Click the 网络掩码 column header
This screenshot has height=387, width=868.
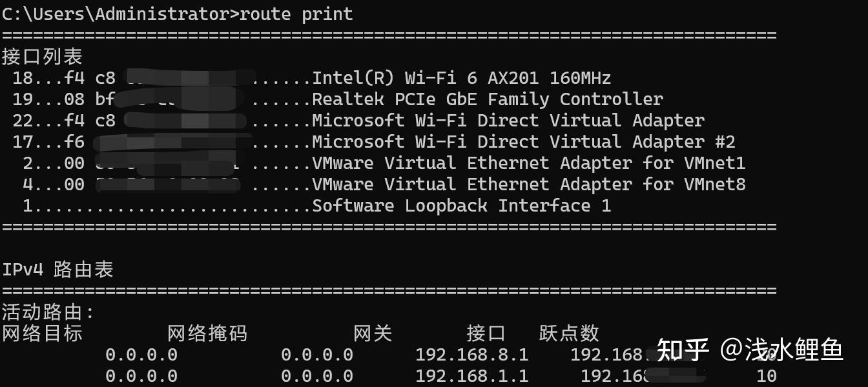[207, 333]
